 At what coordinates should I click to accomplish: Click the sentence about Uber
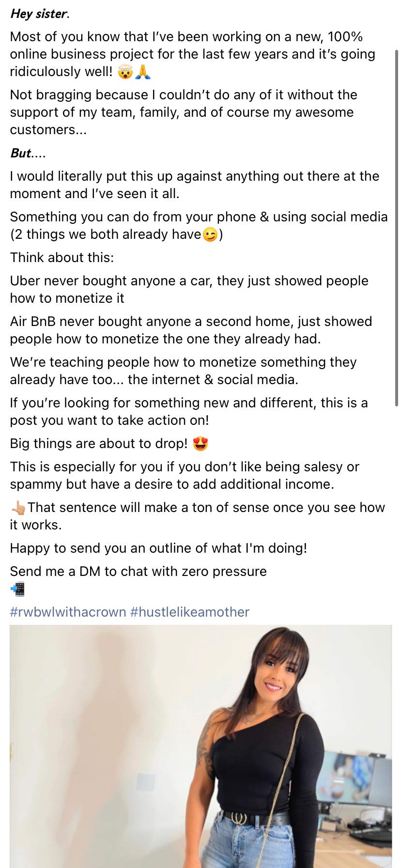[x=189, y=289]
